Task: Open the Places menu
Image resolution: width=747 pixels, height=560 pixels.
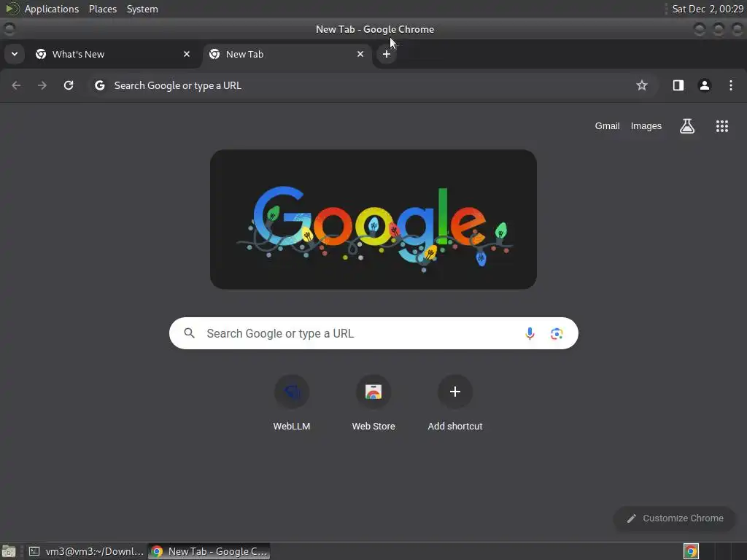Action: click(102, 9)
